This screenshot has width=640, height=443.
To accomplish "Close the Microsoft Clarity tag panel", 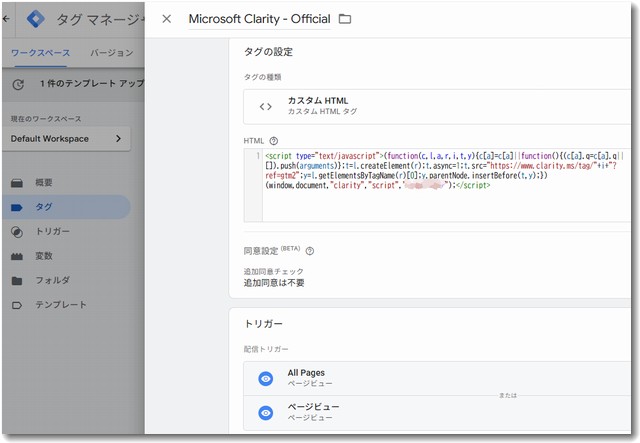I will click(x=167, y=19).
